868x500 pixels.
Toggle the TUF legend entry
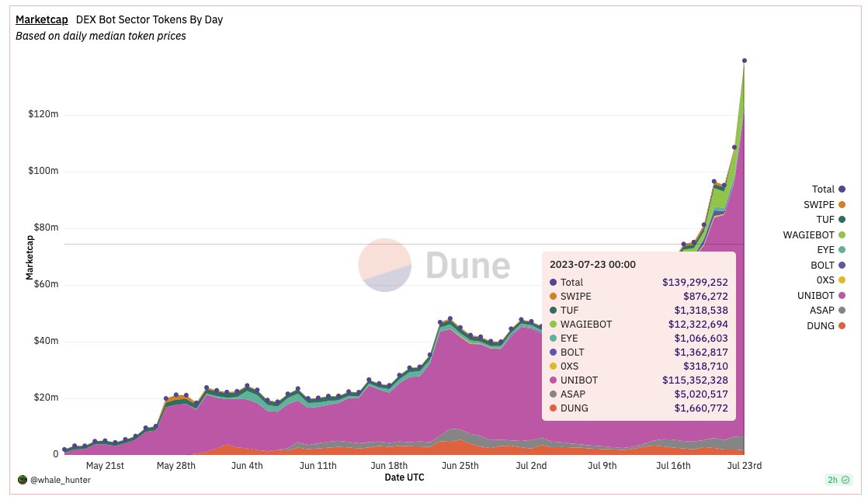pos(831,220)
